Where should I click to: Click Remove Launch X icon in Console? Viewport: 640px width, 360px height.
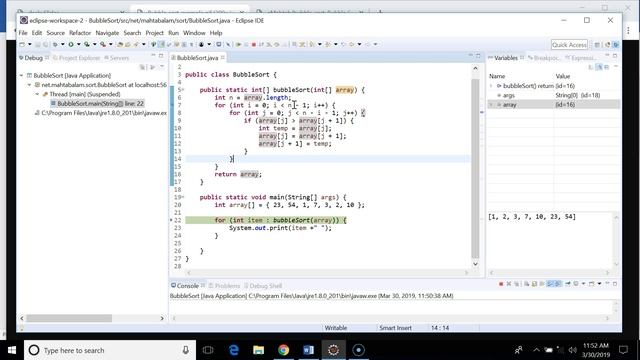[509, 284]
